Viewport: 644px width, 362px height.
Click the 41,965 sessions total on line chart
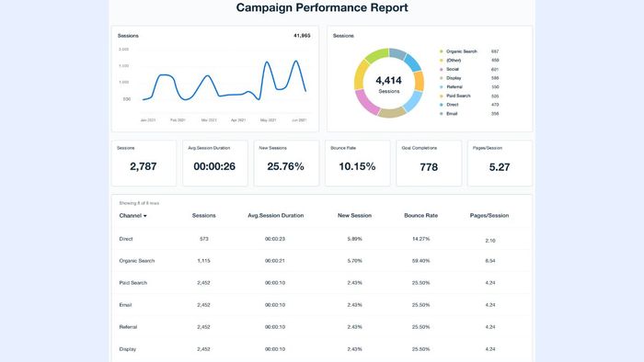click(x=302, y=36)
